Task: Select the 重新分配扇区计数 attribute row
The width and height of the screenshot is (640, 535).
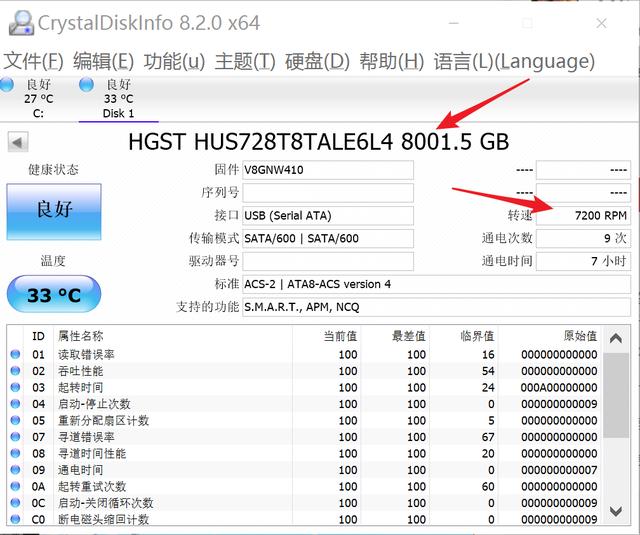Action: (x=305, y=420)
